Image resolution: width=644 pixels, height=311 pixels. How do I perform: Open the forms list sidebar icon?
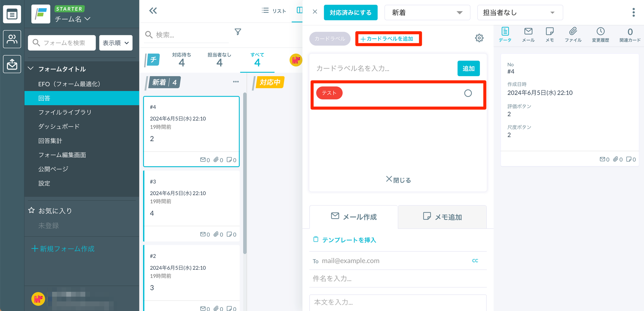pos(12,14)
